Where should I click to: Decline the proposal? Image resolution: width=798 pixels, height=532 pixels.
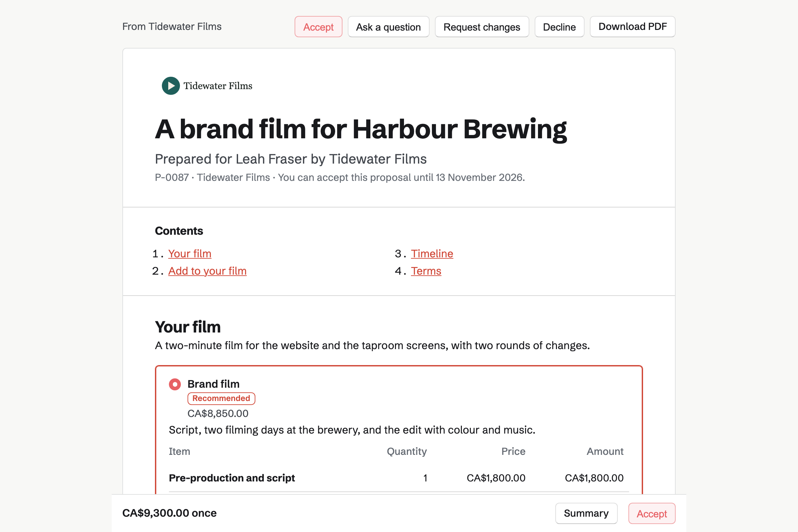click(559, 27)
